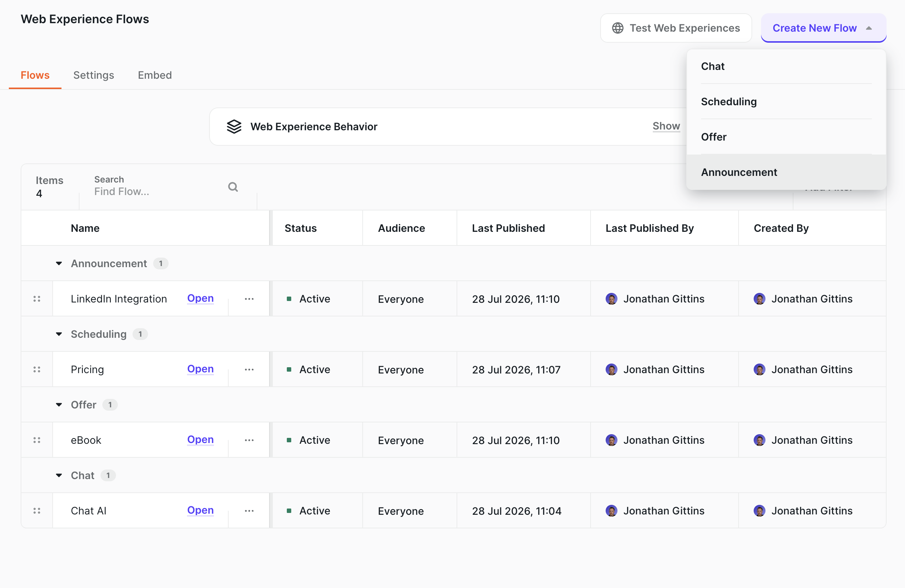Close the Create New Flow dropdown

coord(823,28)
